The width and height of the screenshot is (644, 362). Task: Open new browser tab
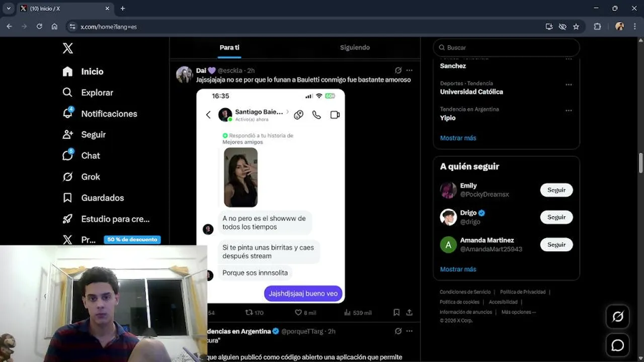tap(122, 9)
